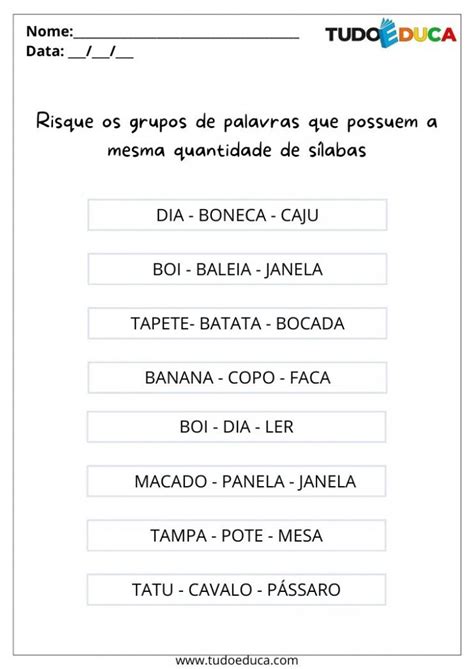Select the BOI - BALEIA - JANELA box

click(x=237, y=269)
